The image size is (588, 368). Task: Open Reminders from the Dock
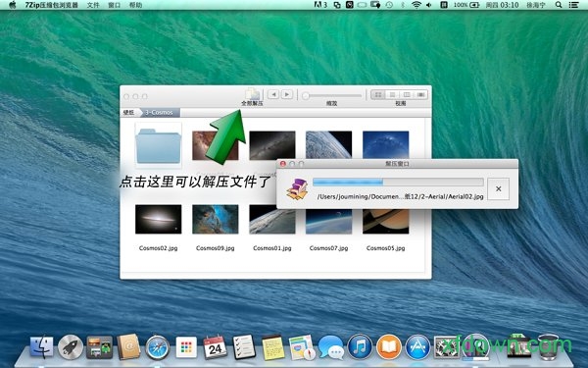(244, 347)
